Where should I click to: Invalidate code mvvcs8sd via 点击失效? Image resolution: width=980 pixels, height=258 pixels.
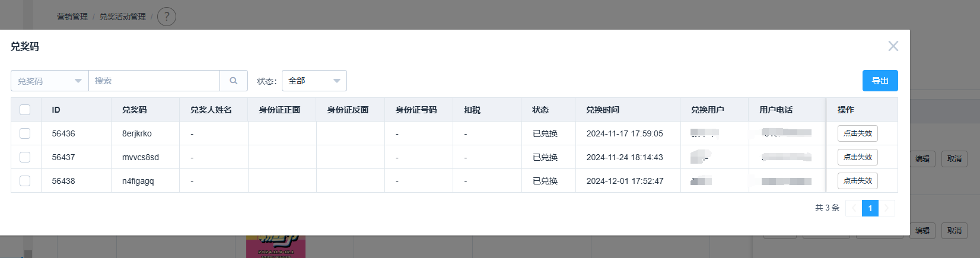pos(858,157)
